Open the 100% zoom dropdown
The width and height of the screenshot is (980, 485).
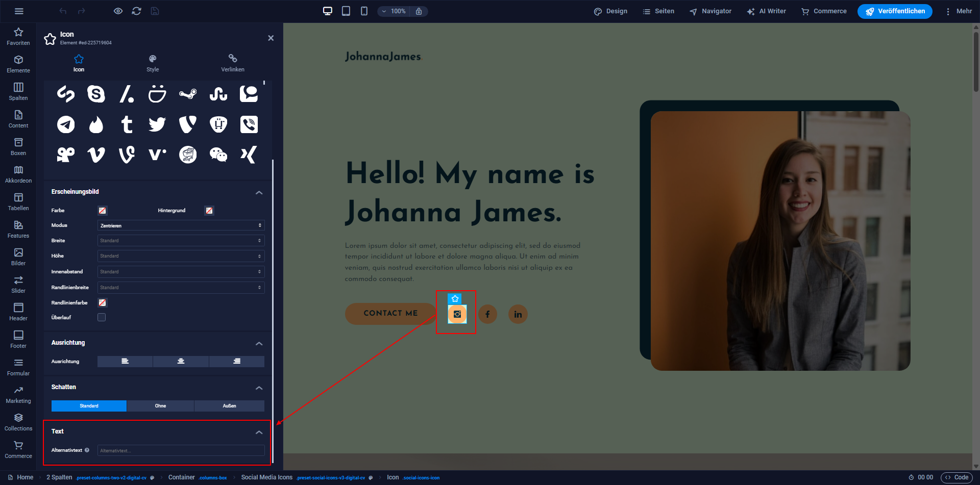394,11
